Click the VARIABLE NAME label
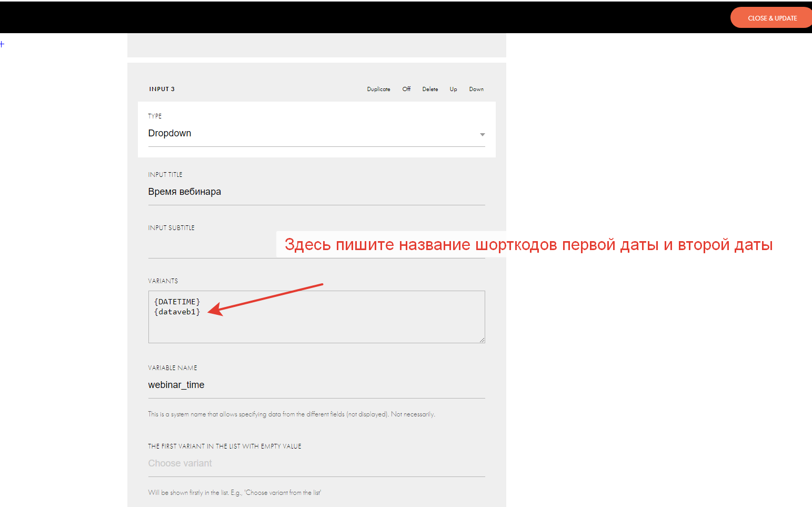Viewport: 812px width, 507px height. pos(173,368)
